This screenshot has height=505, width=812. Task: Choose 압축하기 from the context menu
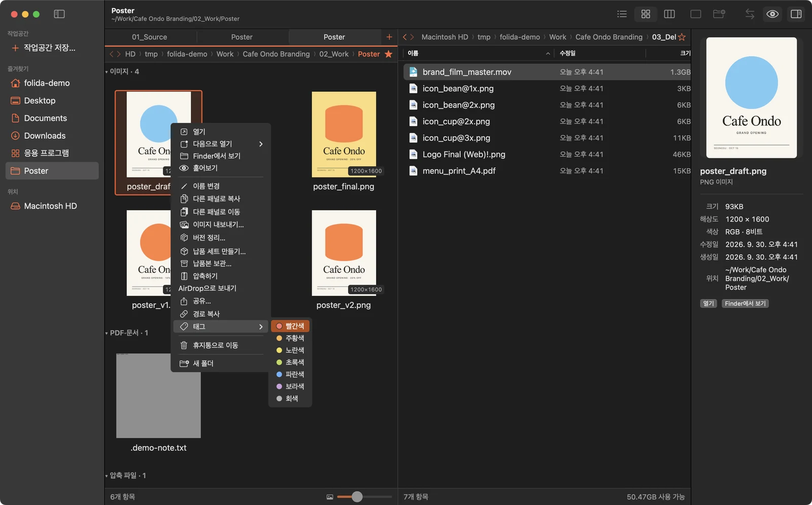coord(220,276)
